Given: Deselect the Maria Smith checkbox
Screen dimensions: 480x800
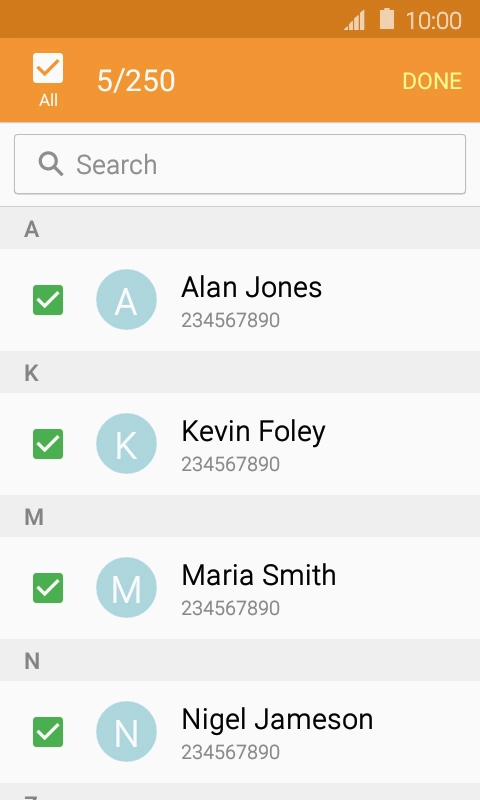Looking at the screenshot, I should 48,588.
